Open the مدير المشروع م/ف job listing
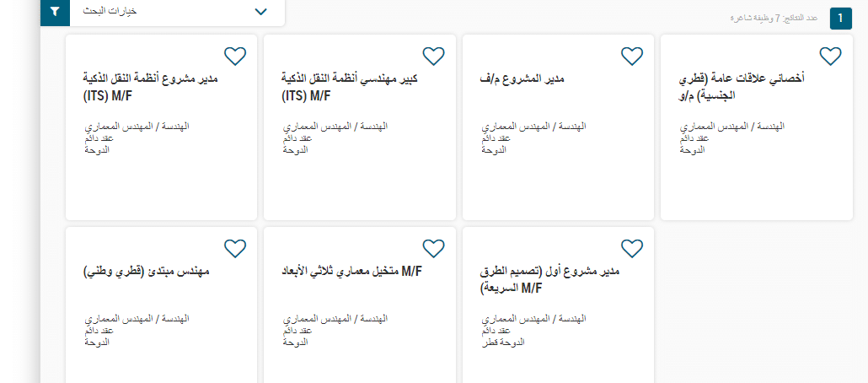This screenshot has width=868, height=383. (522, 78)
